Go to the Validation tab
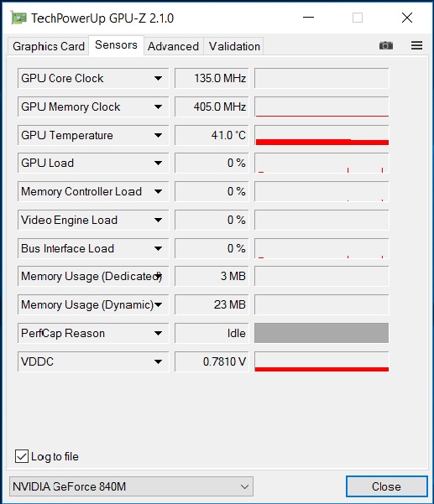This screenshot has height=504, width=434. point(234,46)
